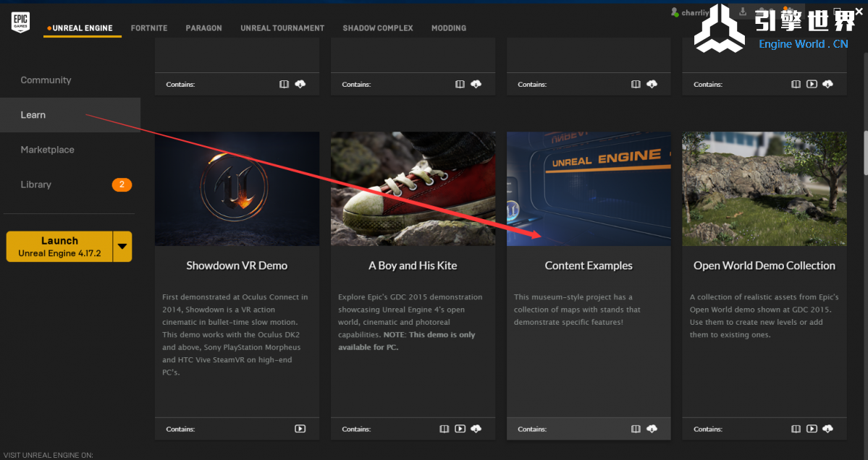Click the Showdown VR Demo thumbnail image
The image size is (868, 460).
point(237,189)
